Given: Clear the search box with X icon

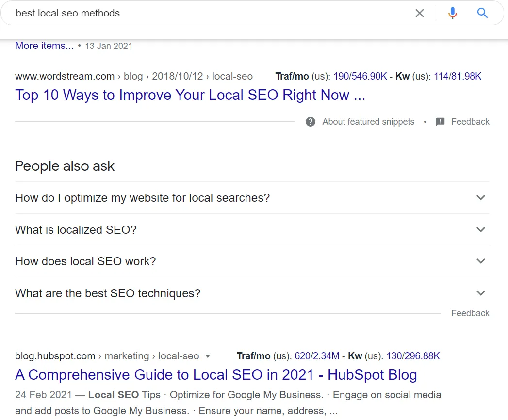Looking at the screenshot, I should coord(420,13).
